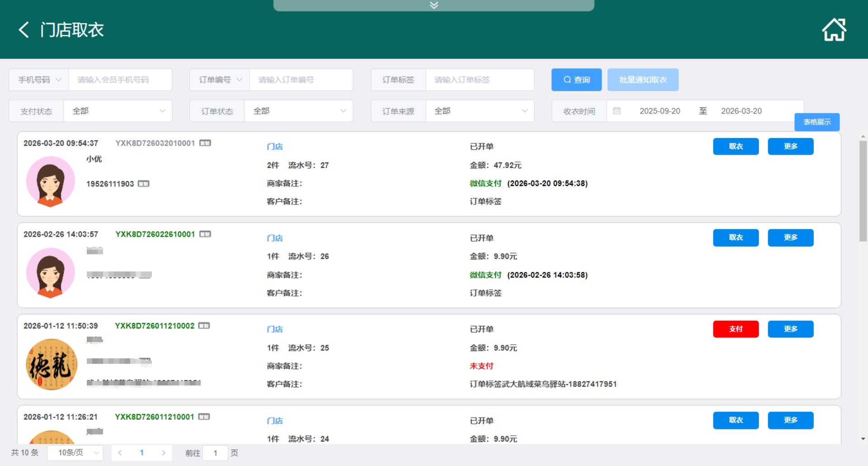Click copy icon beside order YXK8D726022610001

[205, 234]
